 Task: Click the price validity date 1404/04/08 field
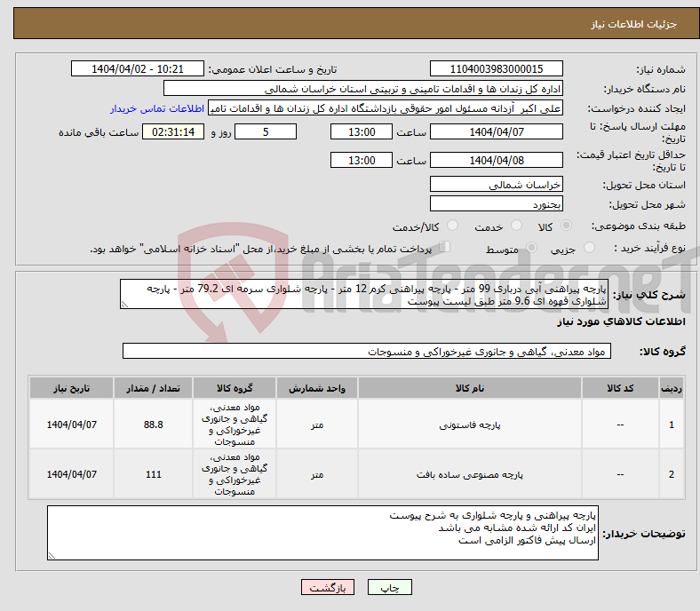[496, 160]
